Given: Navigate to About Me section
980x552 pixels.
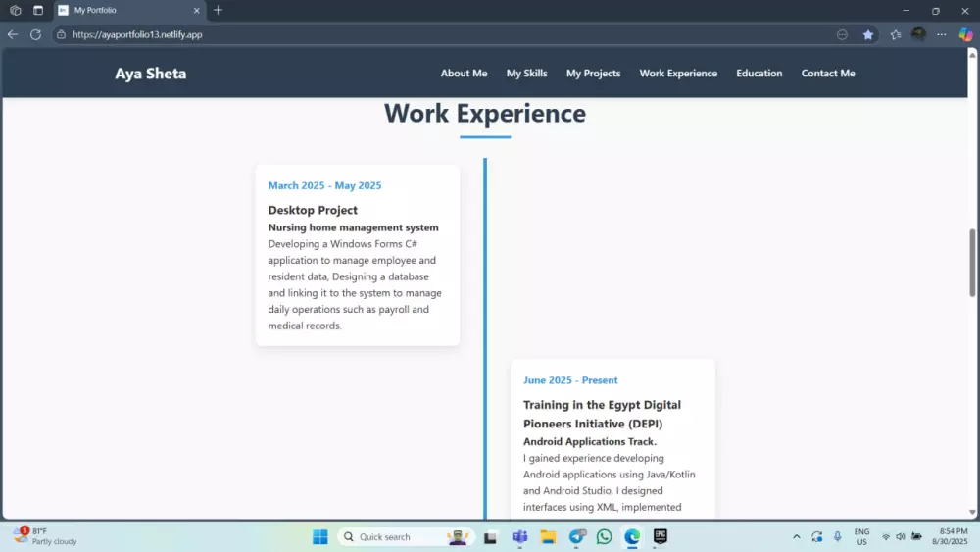Looking at the screenshot, I should click(464, 74).
